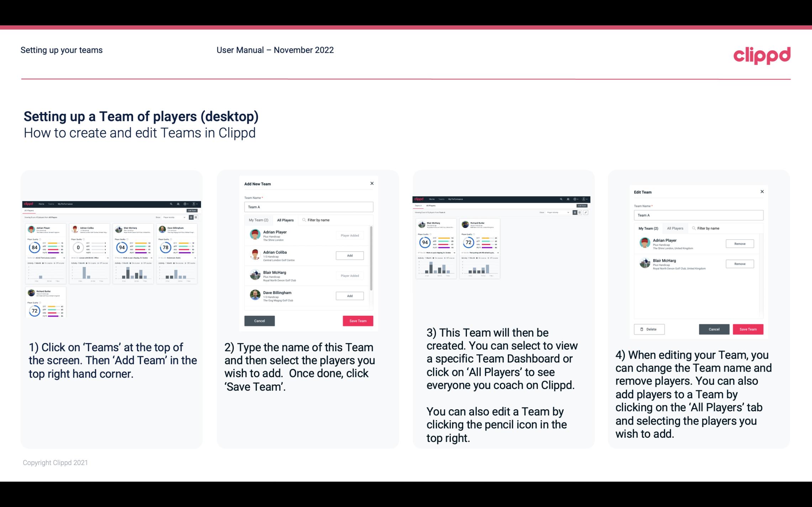Click Adrian Player Remove button in Edit Team

pos(740,244)
